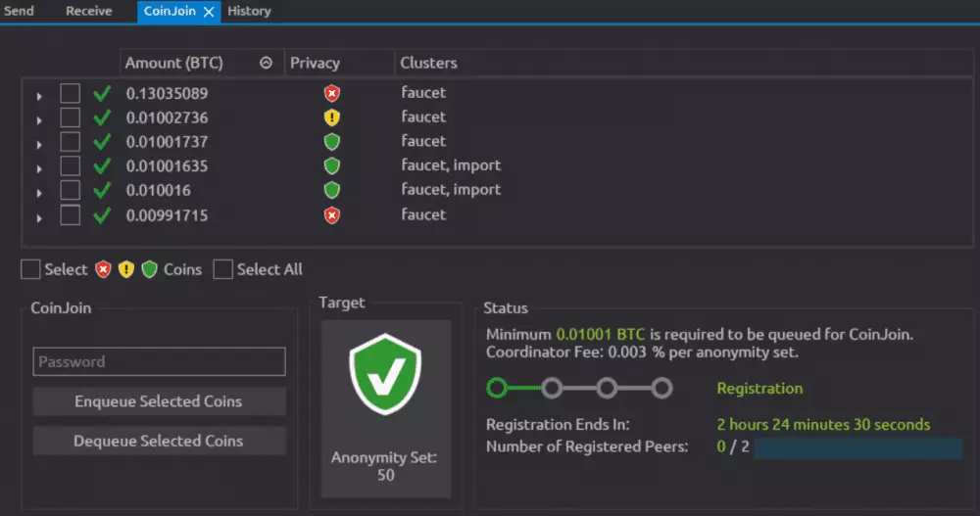Sort by the Amount (BTC) column header
Screen dimensions: 980x516
(202, 63)
